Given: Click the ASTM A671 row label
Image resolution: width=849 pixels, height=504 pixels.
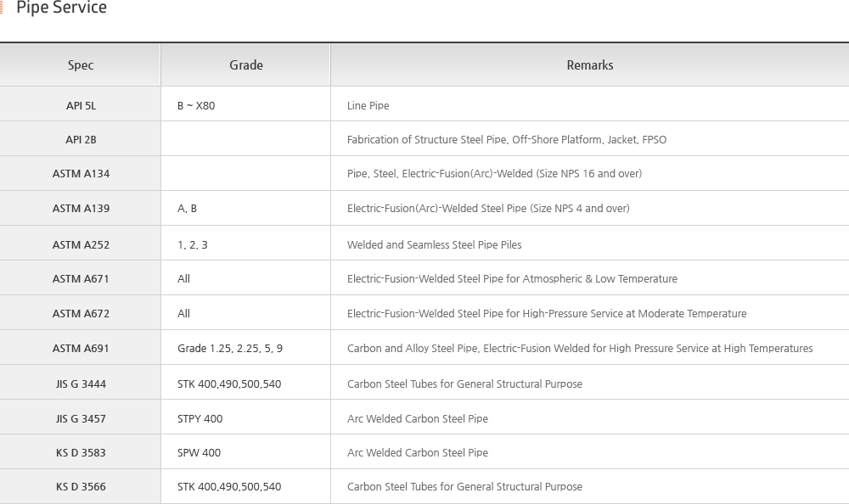Looking at the screenshot, I should 81,279.
